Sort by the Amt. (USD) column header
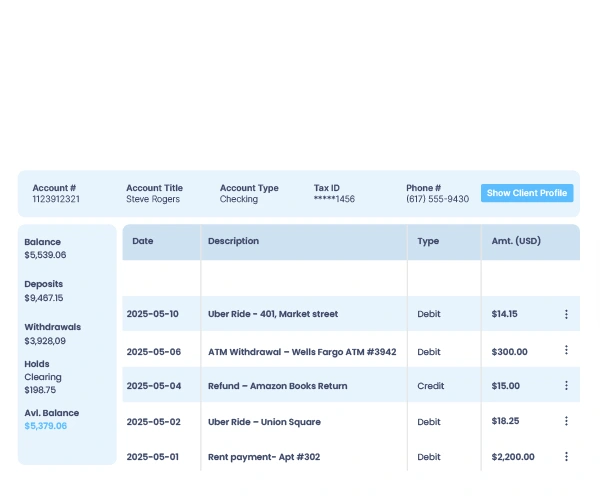The height and width of the screenshot is (501, 600). pos(516,241)
